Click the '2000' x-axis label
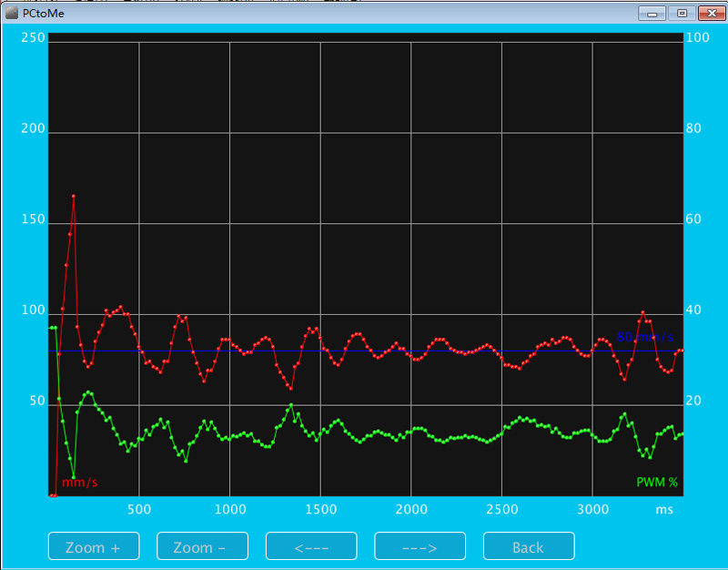The height and width of the screenshot is (570, 728). point(411,510)
